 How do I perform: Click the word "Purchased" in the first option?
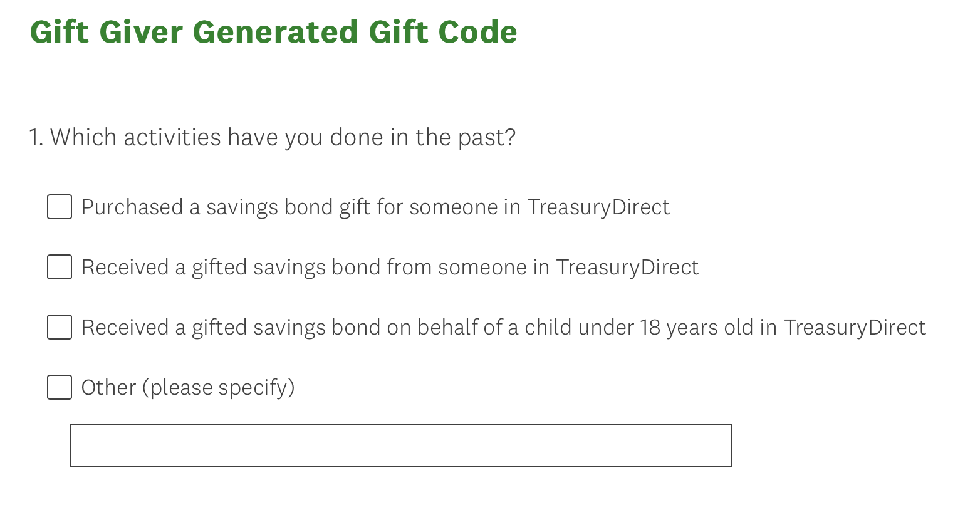tap(132, 207)
